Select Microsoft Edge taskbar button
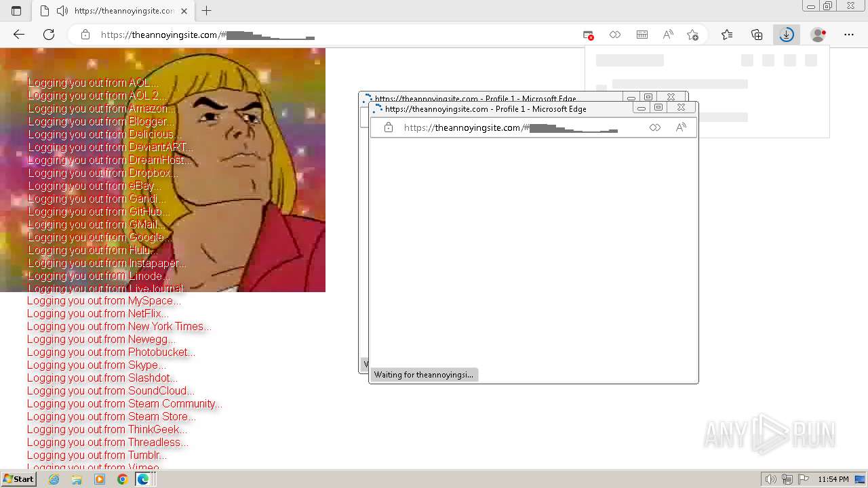Image resolution: width=868 pixels, height=488 pixels. coord(144,479)
